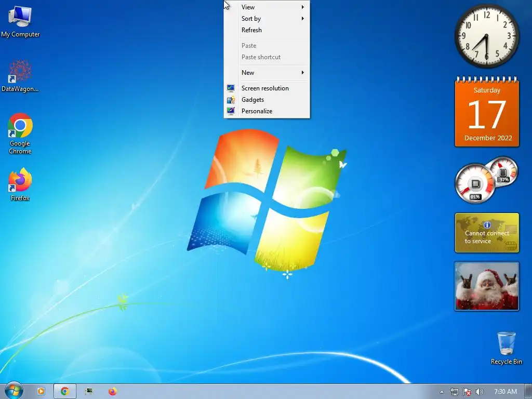Open the Windows Start button
Viewport: 532px width, 399px height.
click(14, 391)
